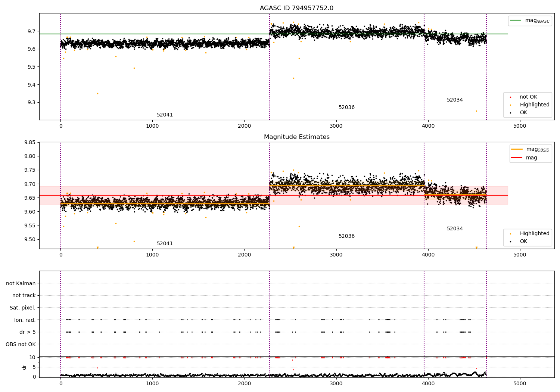
Task: Click the 'dr > 5' row label
Action: pyautogui.click(x=28, y=332)
